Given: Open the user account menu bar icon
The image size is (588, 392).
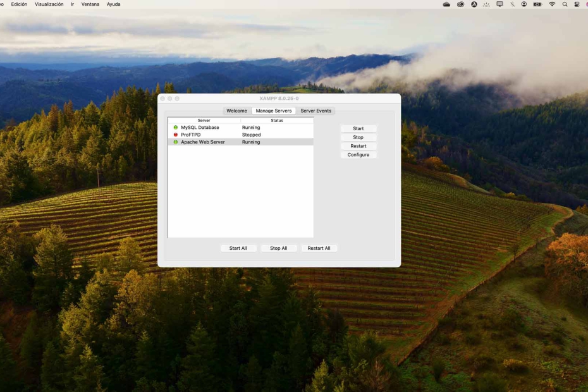Looking at the screenshot, I should tap(524, 4).
